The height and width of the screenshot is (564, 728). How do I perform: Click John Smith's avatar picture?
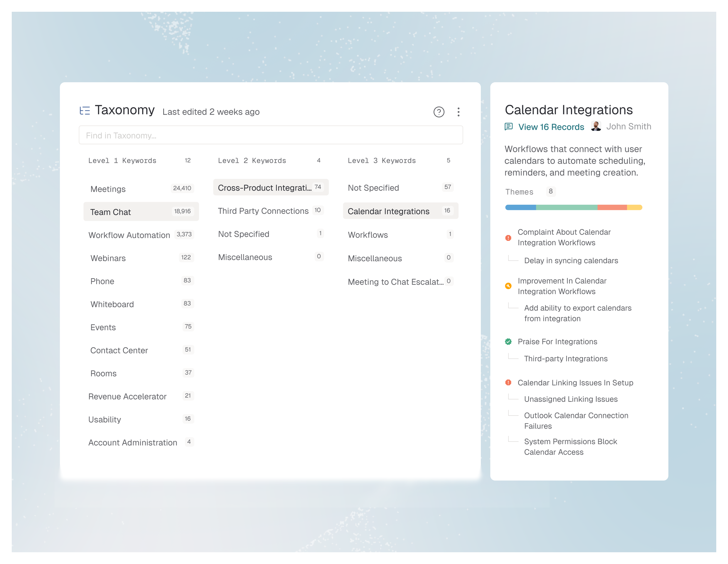click(596, 126)
